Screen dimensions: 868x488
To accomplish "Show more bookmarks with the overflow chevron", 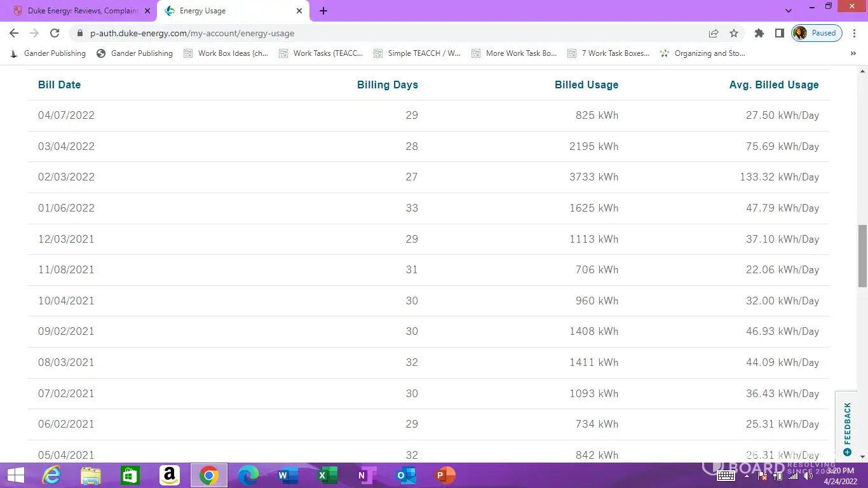I will tap(853, 53).
